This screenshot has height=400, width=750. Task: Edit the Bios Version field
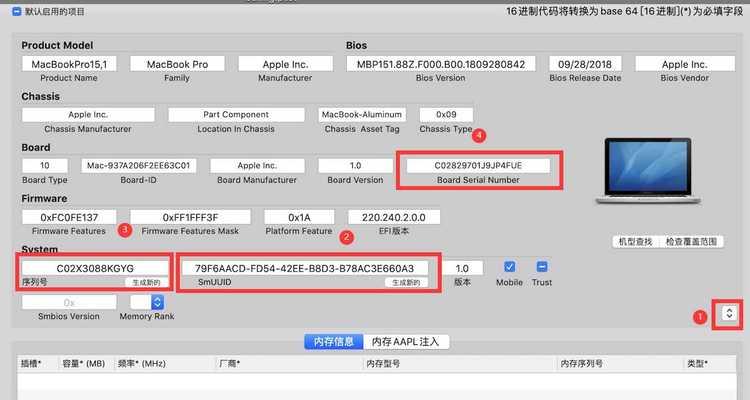coord(441,64)
